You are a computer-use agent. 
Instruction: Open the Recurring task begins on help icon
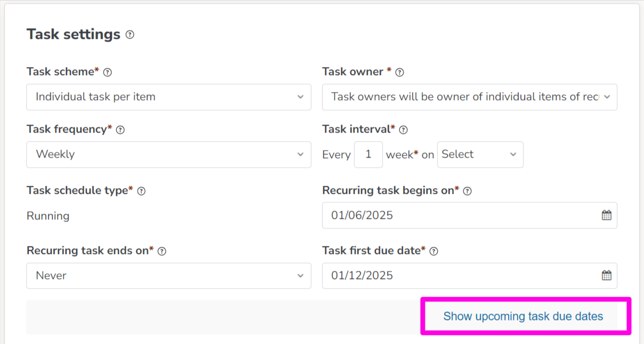tap(467, 191)
